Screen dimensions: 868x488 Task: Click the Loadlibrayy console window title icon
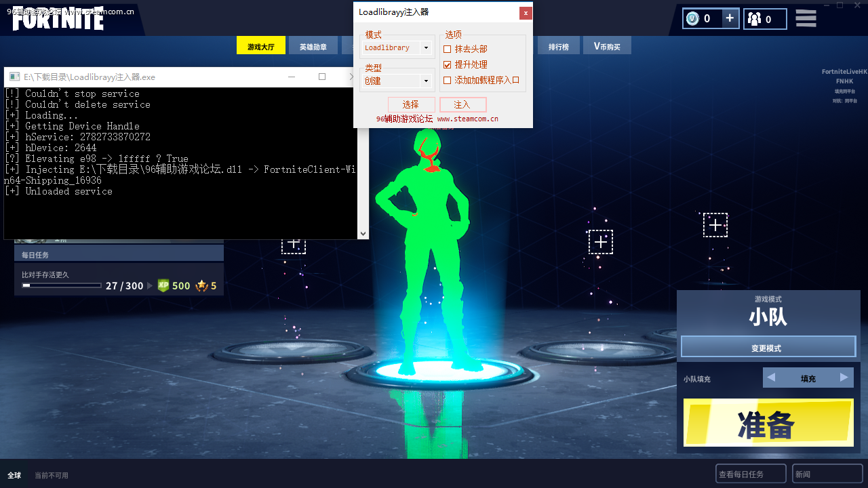pos(14,77)
